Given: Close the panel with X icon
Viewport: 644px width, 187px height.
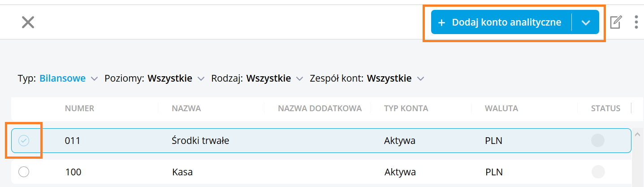Looking at the screenshot, I should tap(28, 22).
